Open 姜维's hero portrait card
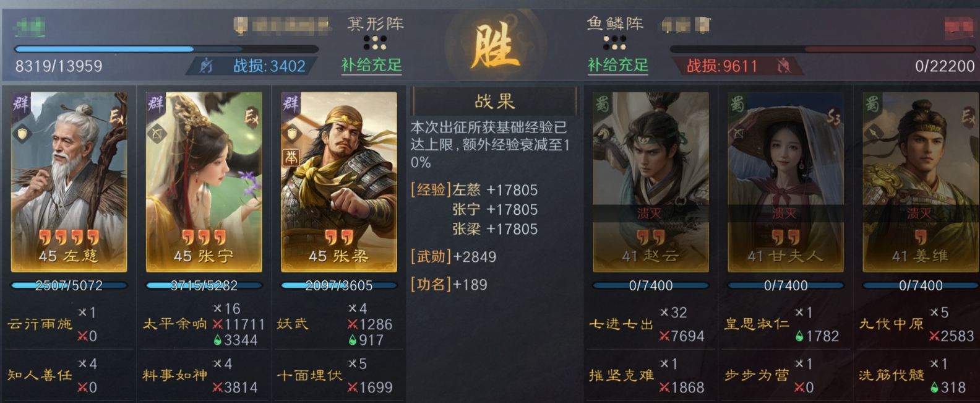This screenshot has width=980, height=403. click(921, 182)
